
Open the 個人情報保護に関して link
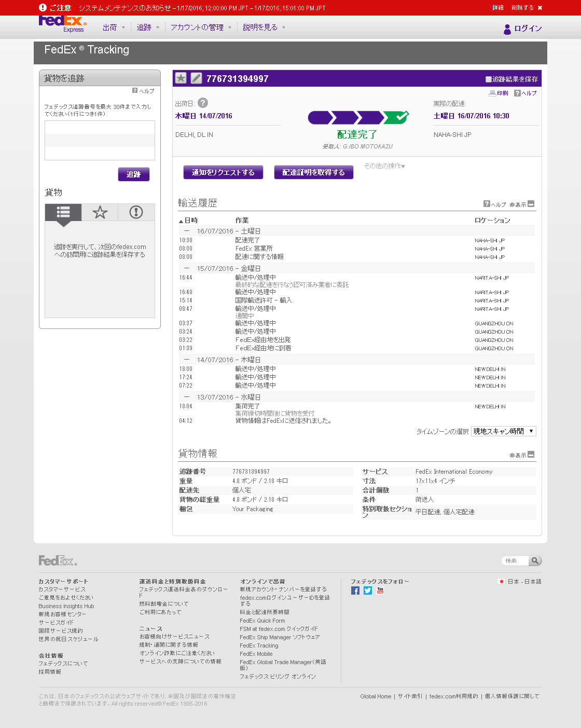point(512,696)
